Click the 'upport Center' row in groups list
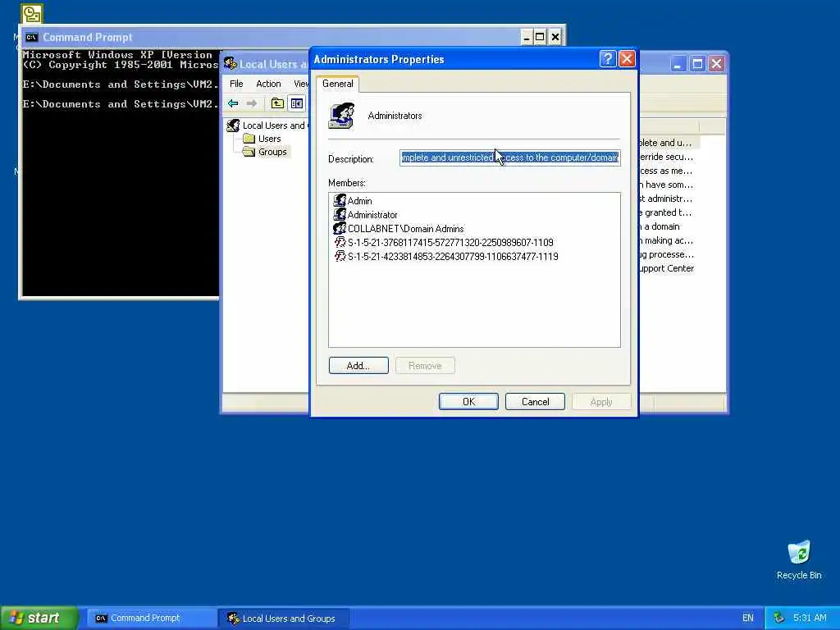Viewport: 840px width, 630px height. (x=667, y=268)
